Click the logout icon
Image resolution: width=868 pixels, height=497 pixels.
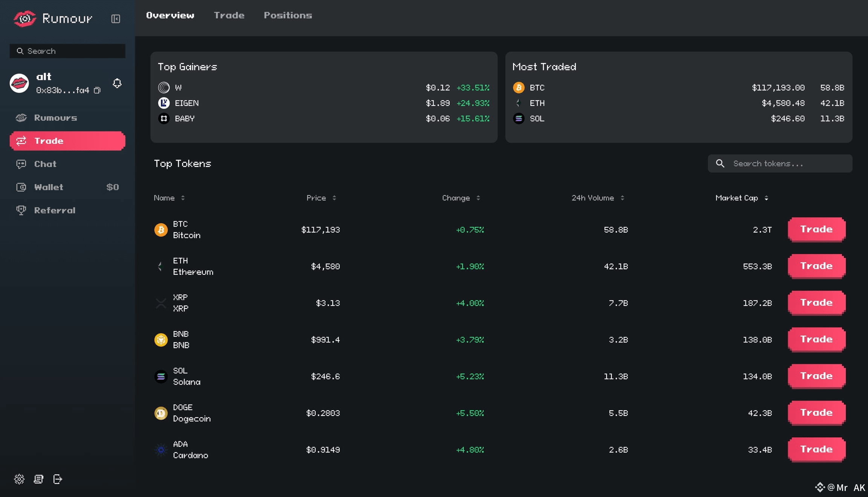point(58,479)
